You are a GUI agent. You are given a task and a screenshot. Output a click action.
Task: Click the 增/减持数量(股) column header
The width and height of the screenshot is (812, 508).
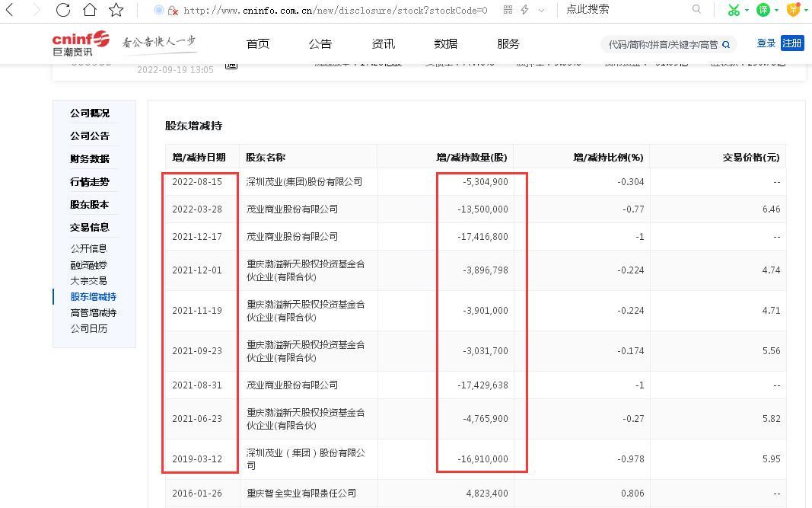472,157
